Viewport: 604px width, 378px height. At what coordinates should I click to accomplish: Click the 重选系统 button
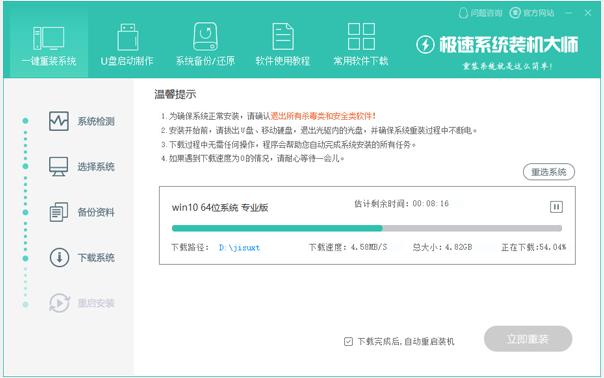[x=549, y=172]
